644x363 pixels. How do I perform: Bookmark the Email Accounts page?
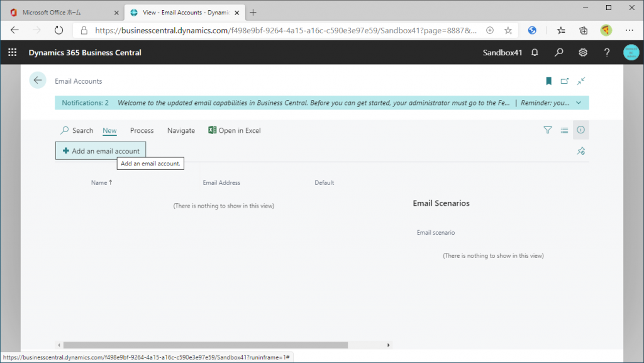coord(548,81)
